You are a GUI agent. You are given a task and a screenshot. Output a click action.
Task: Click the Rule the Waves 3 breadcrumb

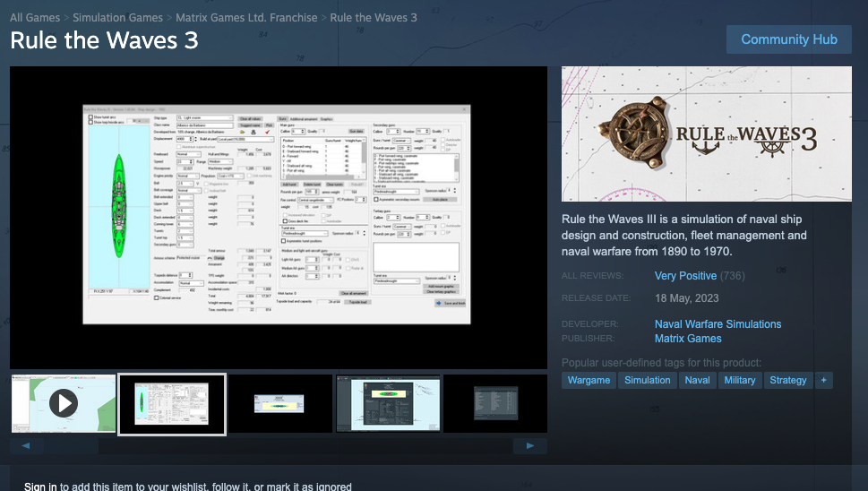374,18
